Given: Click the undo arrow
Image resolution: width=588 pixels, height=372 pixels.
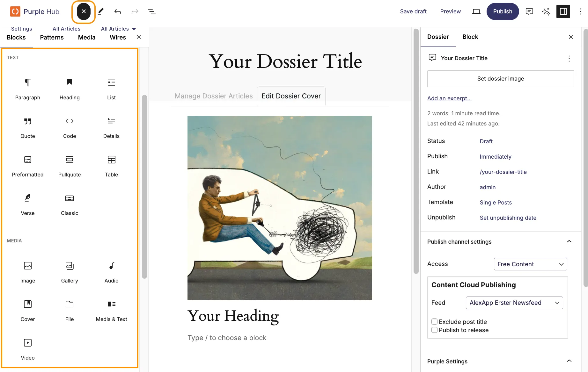Looking at the screenshot, I should click(x=118, y=12).
